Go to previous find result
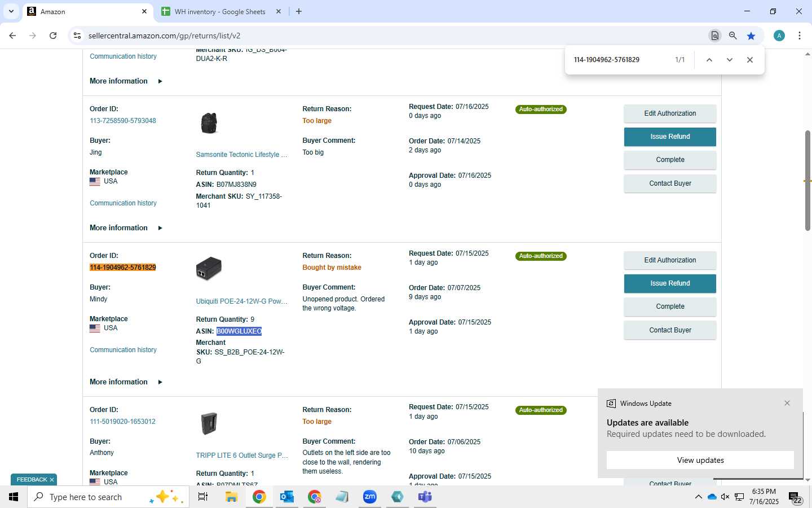812x508 pixels. [709, 60]
